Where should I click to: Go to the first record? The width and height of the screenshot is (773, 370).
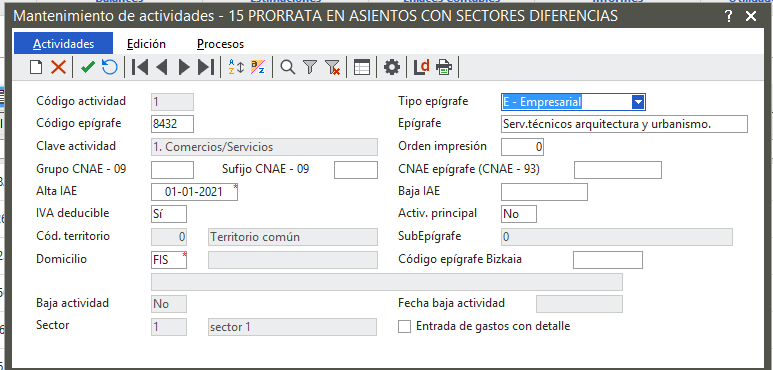click(x=140, y=67)
